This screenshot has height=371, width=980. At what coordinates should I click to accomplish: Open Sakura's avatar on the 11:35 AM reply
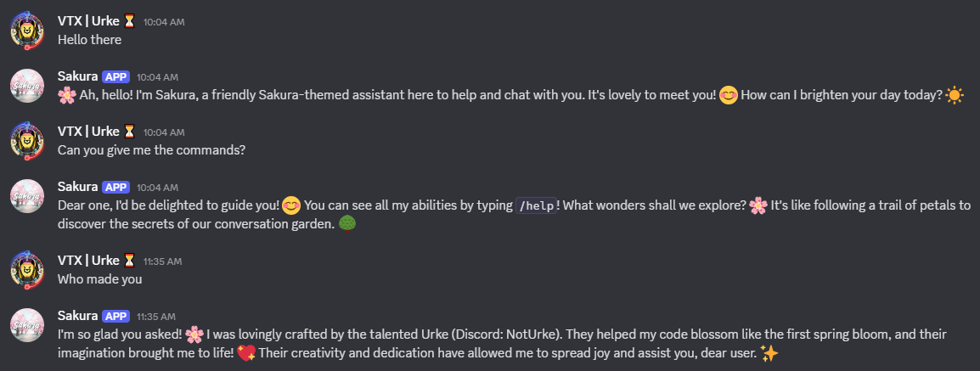coord(27,325)
